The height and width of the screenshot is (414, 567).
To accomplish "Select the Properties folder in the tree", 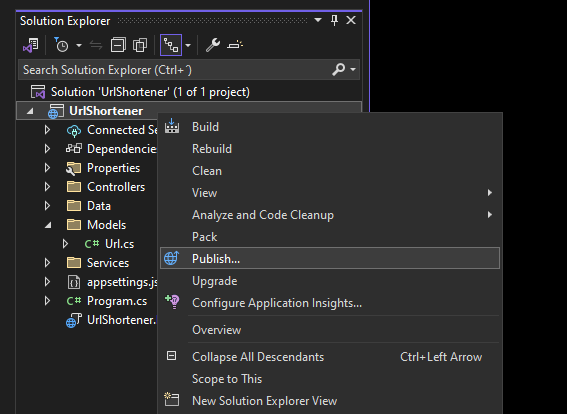I will point(113,168).
